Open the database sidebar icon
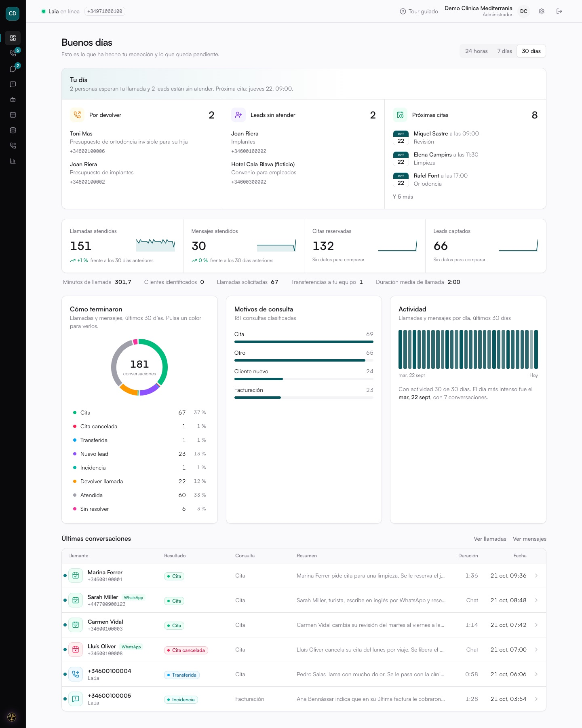Screen dimensions: 582x728 pos(13,130)
